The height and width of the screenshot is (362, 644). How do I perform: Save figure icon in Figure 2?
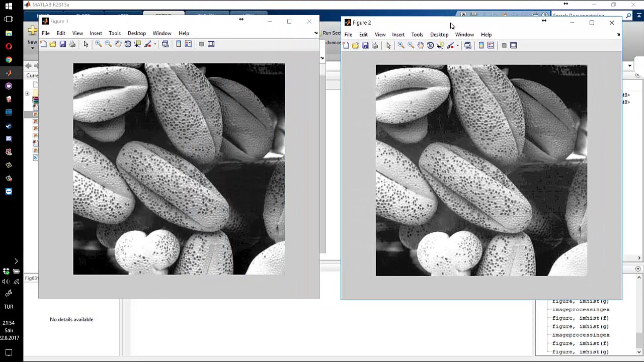(365, 45)
